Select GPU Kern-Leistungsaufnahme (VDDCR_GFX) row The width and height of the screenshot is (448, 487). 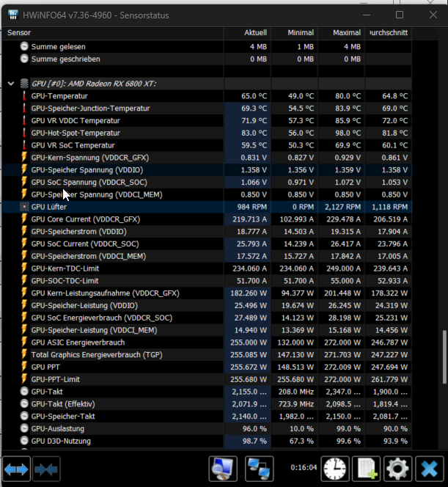208,293
